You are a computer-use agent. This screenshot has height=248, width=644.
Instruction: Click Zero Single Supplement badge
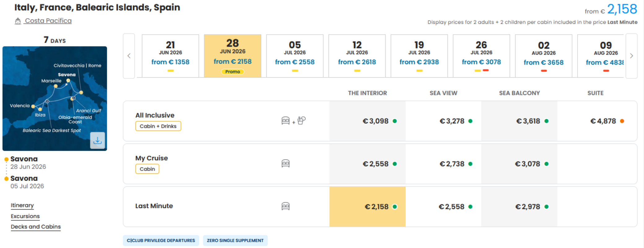coord(235,240)
